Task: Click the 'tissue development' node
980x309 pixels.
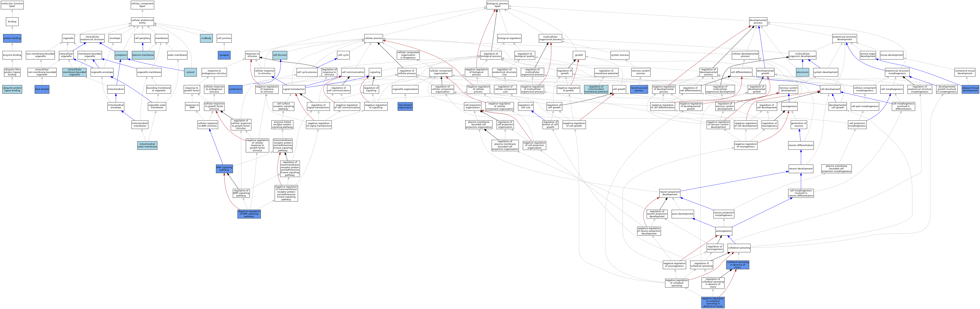Action: coord(892,55)
